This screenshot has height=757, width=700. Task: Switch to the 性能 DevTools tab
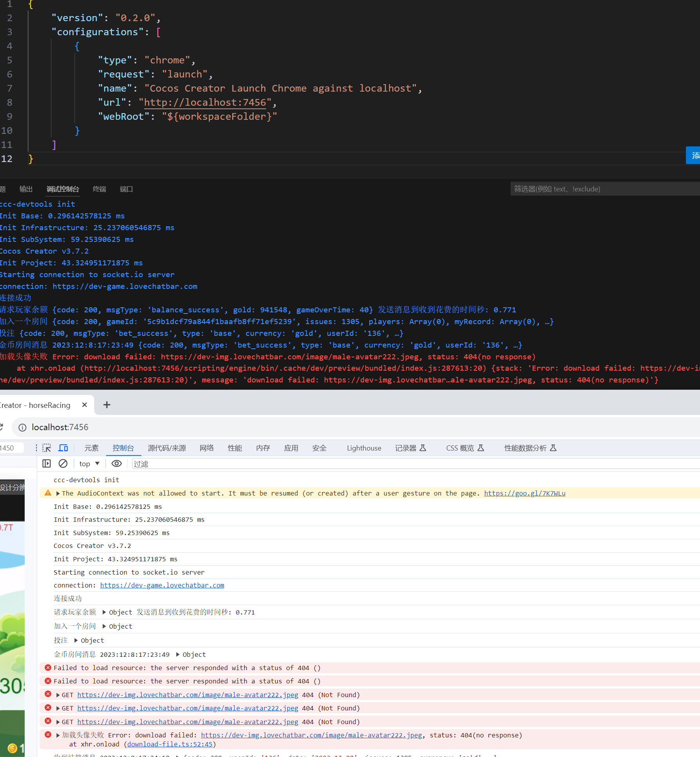[235, 448]
